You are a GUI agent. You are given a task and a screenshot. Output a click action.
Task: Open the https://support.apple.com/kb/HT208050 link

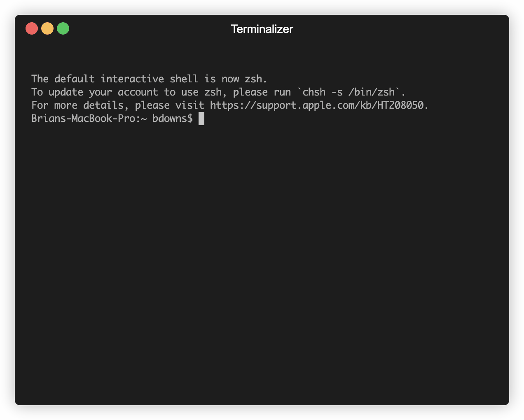(316, 105)
